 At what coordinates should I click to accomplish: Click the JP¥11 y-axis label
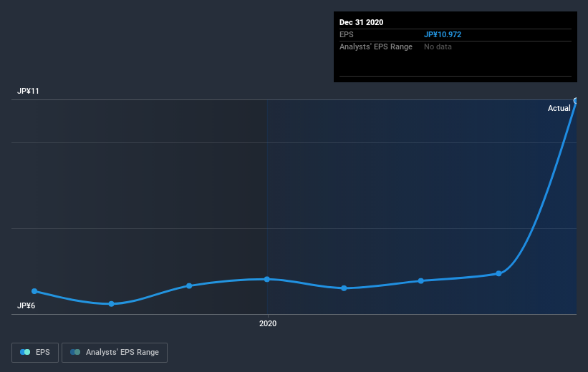(28, 91)
